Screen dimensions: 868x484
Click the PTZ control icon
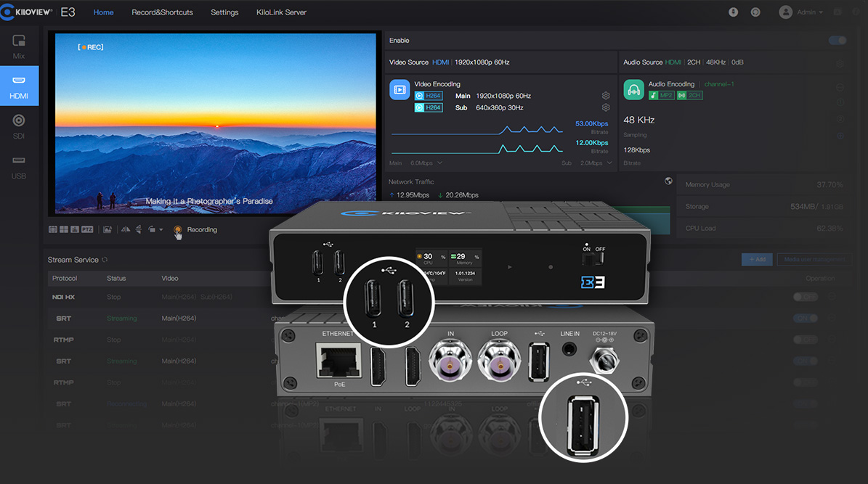(87, 230)
